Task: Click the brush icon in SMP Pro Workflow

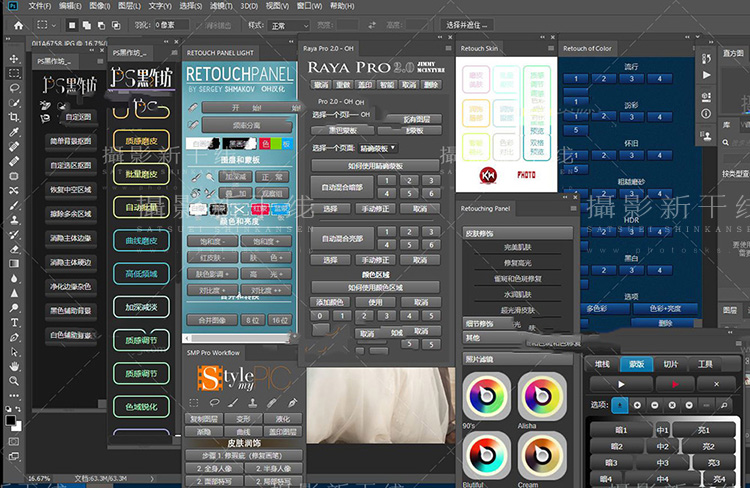Action: [x=233, y=402]
